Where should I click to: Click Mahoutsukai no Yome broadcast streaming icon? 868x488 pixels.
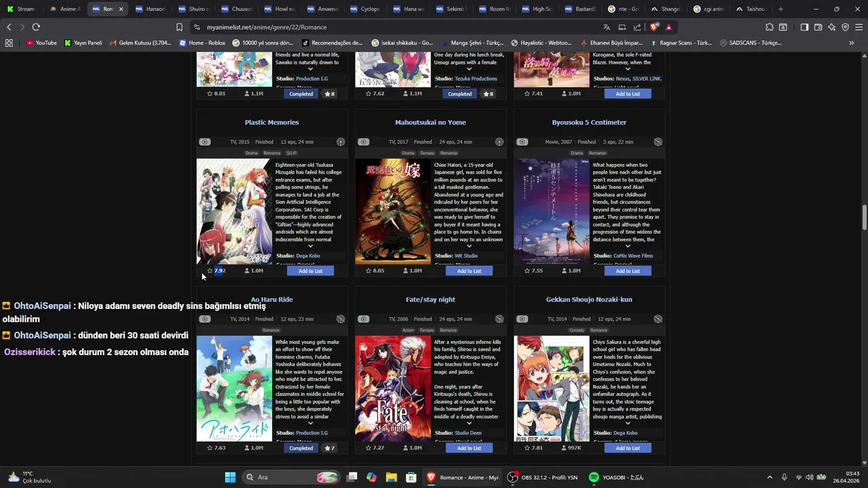pyautogui.click(x=499, y=142)
